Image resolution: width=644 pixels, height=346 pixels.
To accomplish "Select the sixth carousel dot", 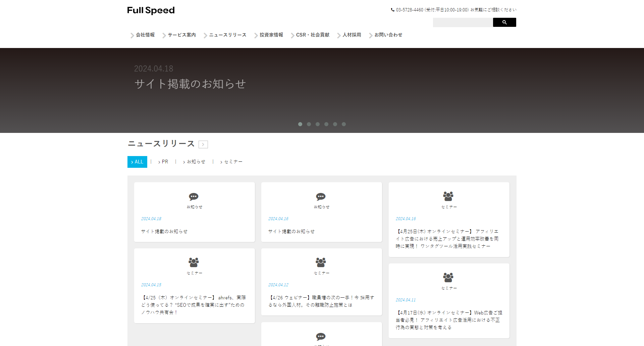I will [344, 124].
